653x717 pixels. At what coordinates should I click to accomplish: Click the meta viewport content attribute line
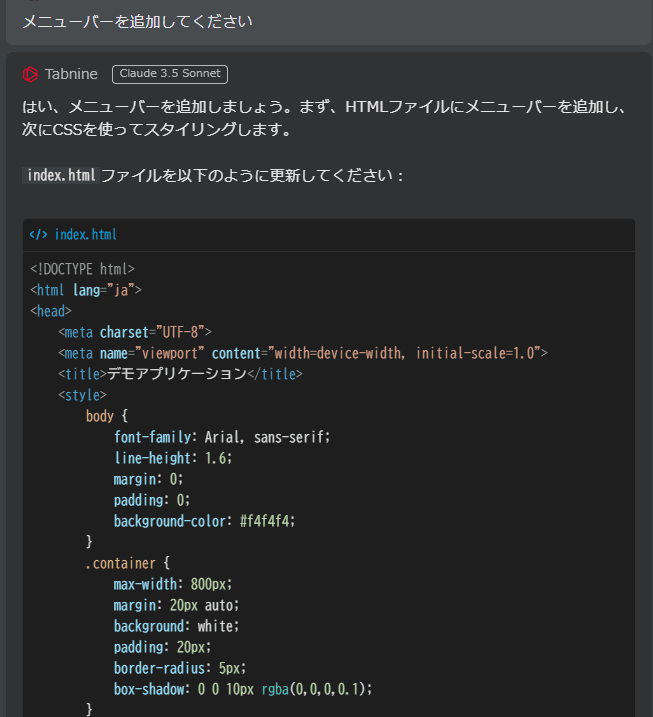coord(302,353)
